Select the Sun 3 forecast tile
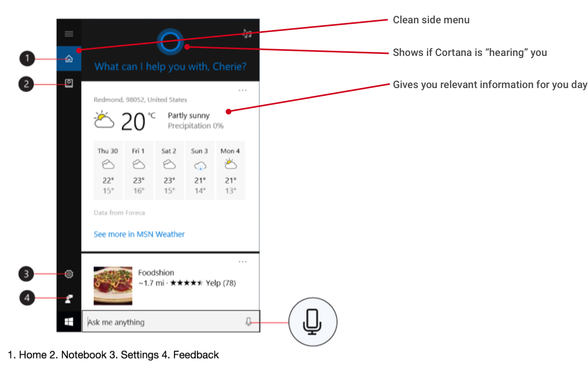This screenshot has width=588, height=372. pos(199,170)
